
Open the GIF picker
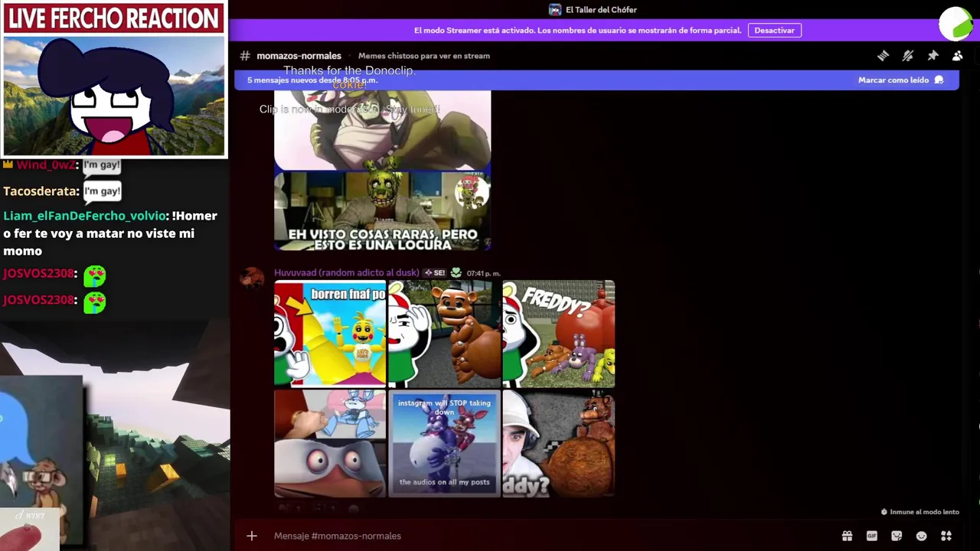tap(871, 536)
